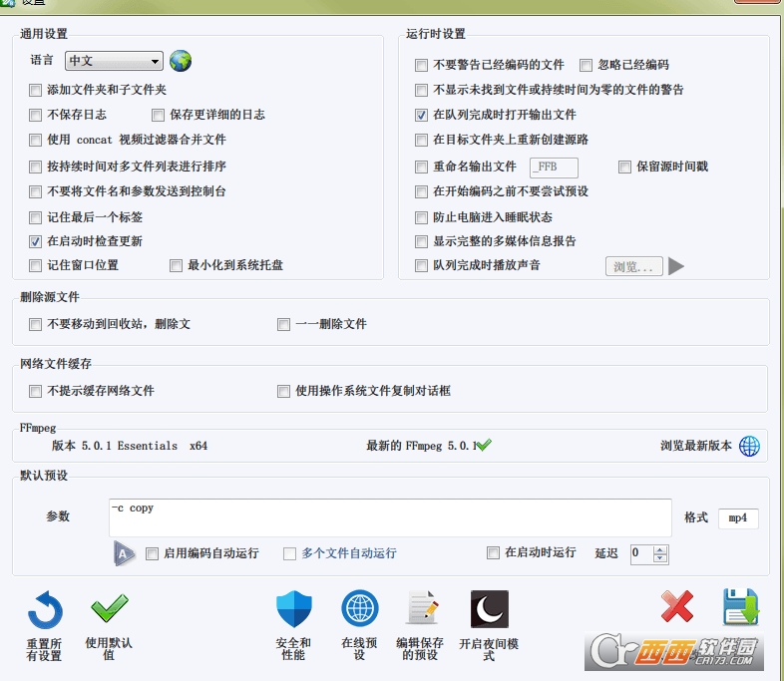This screenshot has height=681, width=784.
Task: Check 显示完整的多媒体信息报告
Action: tap(421, 242)
